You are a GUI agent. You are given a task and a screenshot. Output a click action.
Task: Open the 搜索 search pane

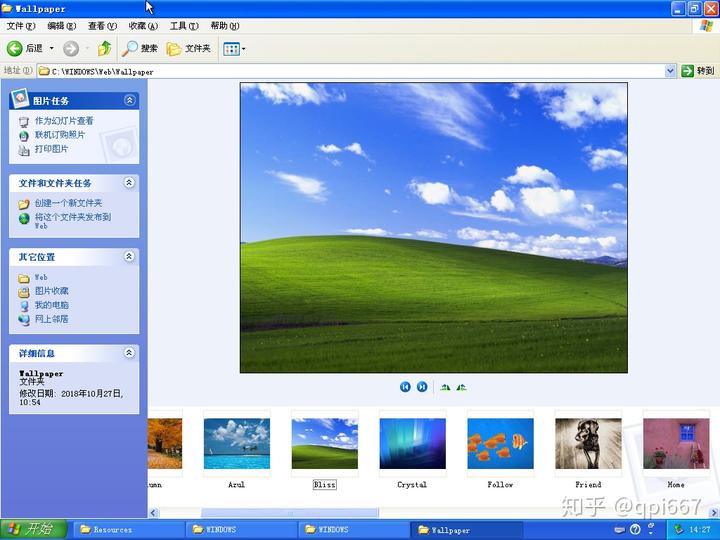pyautogui.click(x=140, y=48)
